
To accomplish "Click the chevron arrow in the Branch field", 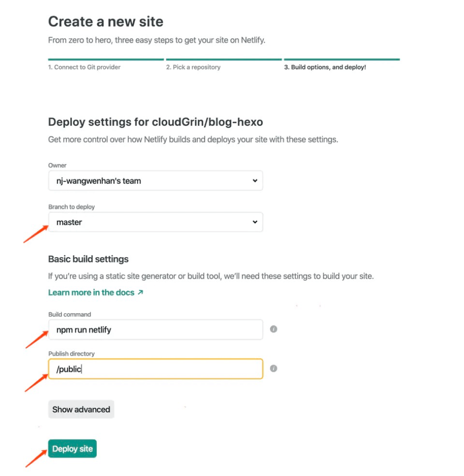I will 255,222.
